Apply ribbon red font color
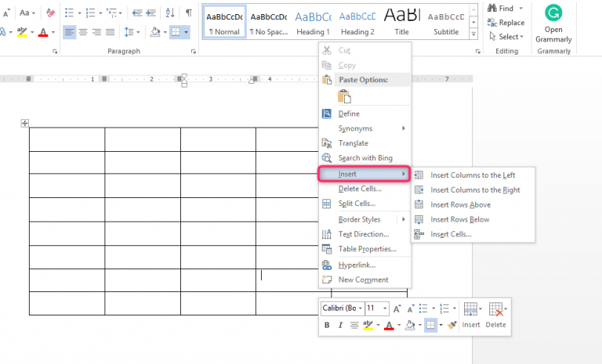 [43, 32]
